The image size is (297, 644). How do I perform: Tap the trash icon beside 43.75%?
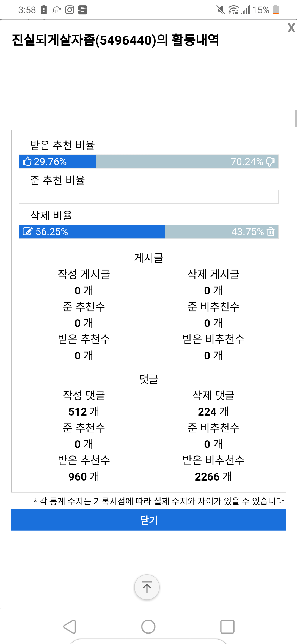click(271, 232)
